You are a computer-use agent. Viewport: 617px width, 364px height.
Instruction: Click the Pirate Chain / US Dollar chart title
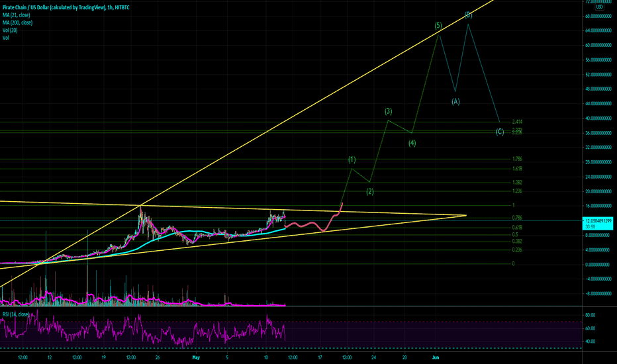[x=66, y=7]
